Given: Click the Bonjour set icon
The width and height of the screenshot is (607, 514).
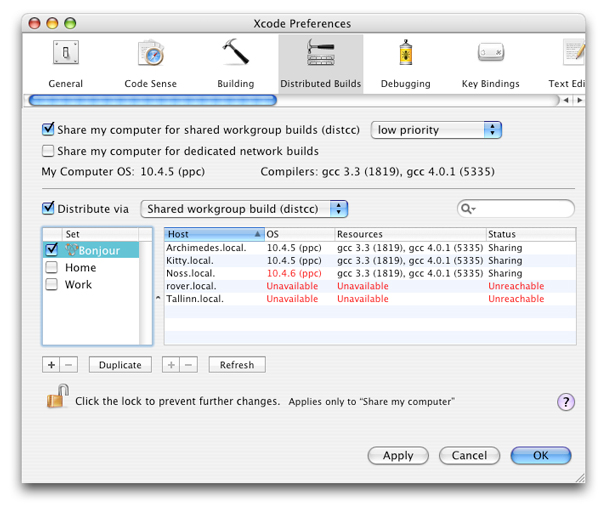Looking at the screenshot, I should (71, 250).
